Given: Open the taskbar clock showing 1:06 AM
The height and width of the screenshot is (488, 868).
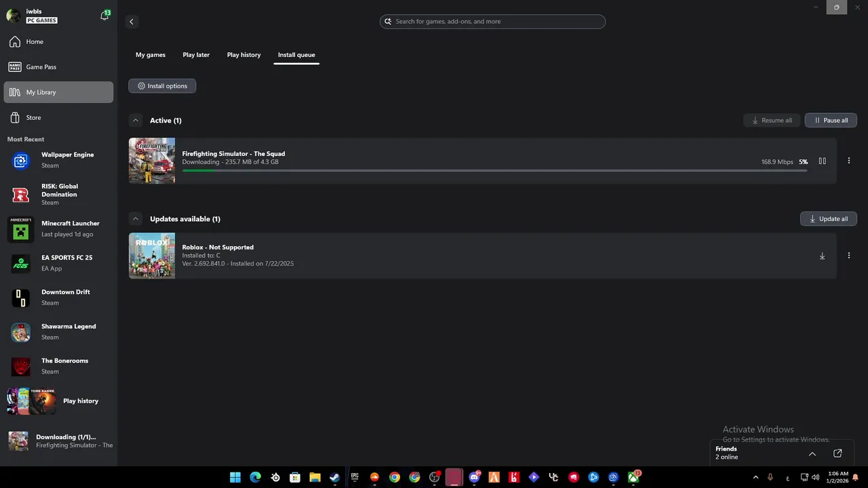Looking at the screenshot, I should pyautogui.click(x=837, y=477).
